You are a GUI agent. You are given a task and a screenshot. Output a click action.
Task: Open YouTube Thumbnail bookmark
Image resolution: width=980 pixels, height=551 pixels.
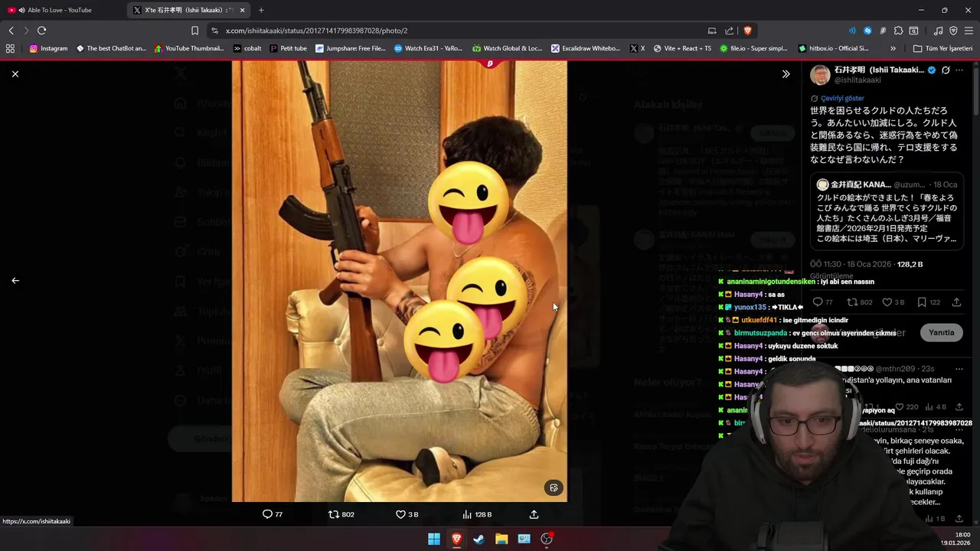coord(189,48)
